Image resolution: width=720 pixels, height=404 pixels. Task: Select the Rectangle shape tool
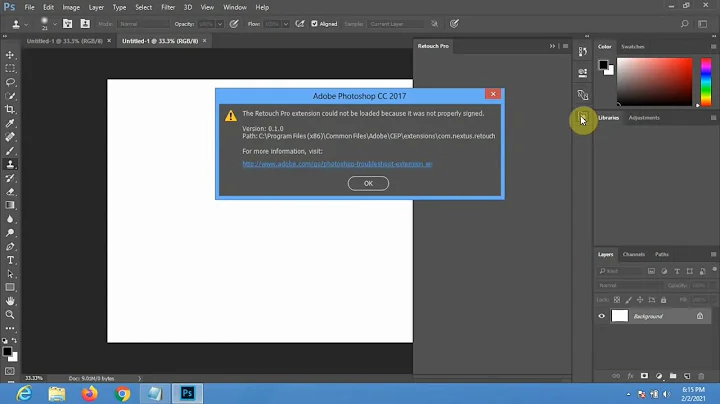pos(10,287)
